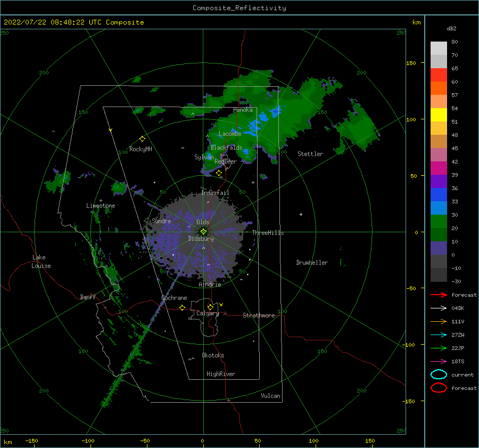The width and height of the screenshot is (479, 448).
Task: Select the Strathmore label
Action: 259,315
